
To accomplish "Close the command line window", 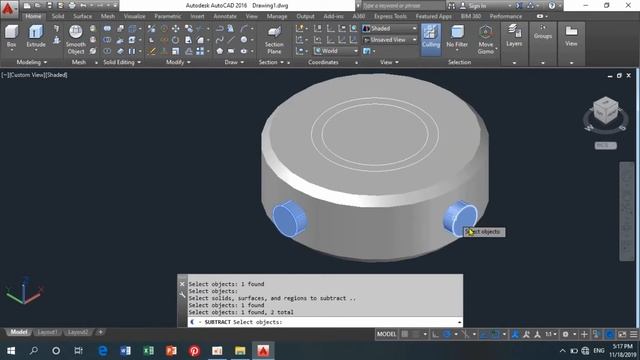I will (x=182, y=284).
